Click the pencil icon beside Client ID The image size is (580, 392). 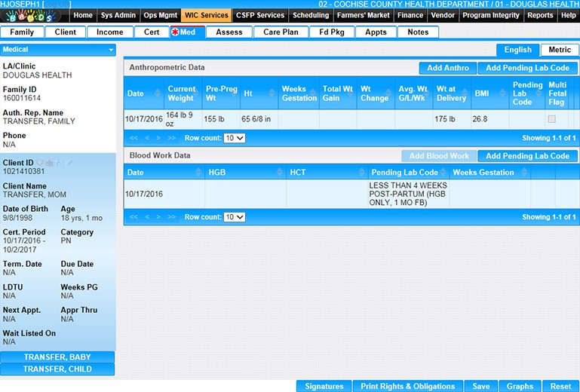click(69, 162)
